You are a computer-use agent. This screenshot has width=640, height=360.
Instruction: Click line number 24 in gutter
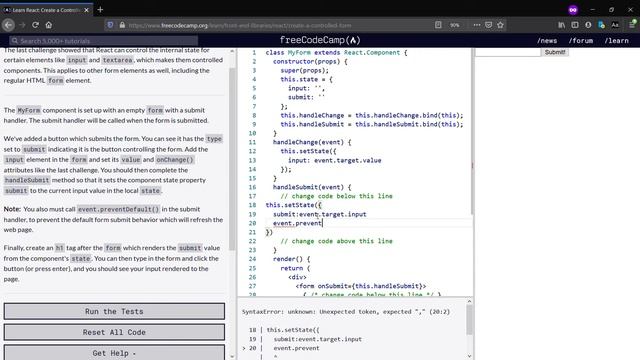[x=252, y=259]
